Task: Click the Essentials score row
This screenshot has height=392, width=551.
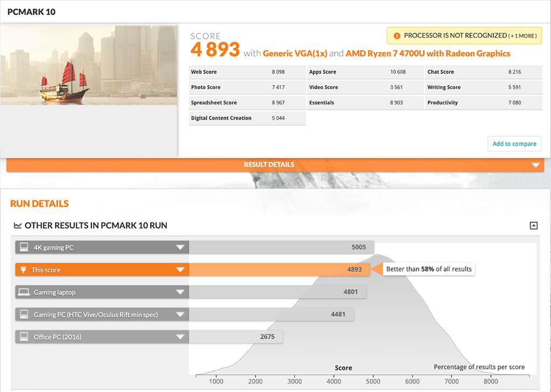Action: (x=365, y=103)
